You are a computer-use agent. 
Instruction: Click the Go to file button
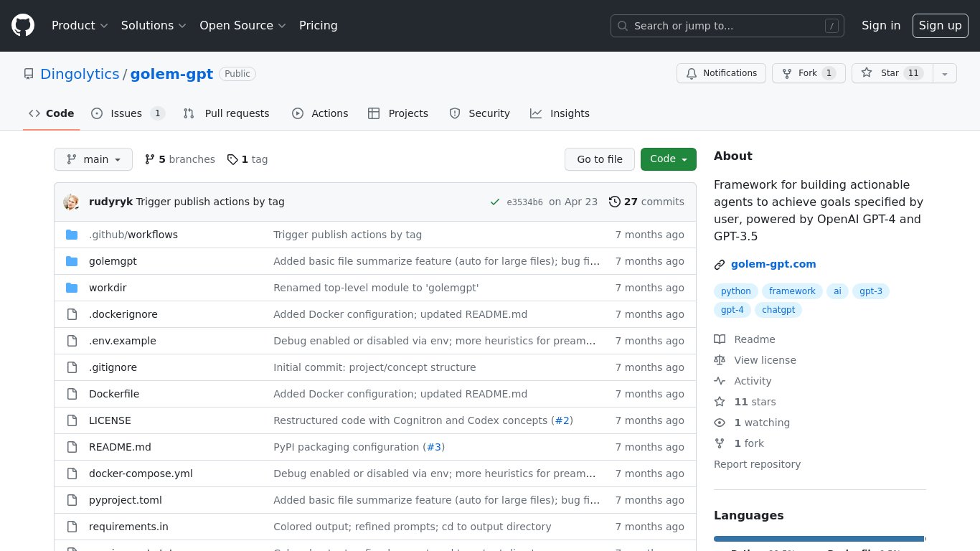(x=600, y=159)
